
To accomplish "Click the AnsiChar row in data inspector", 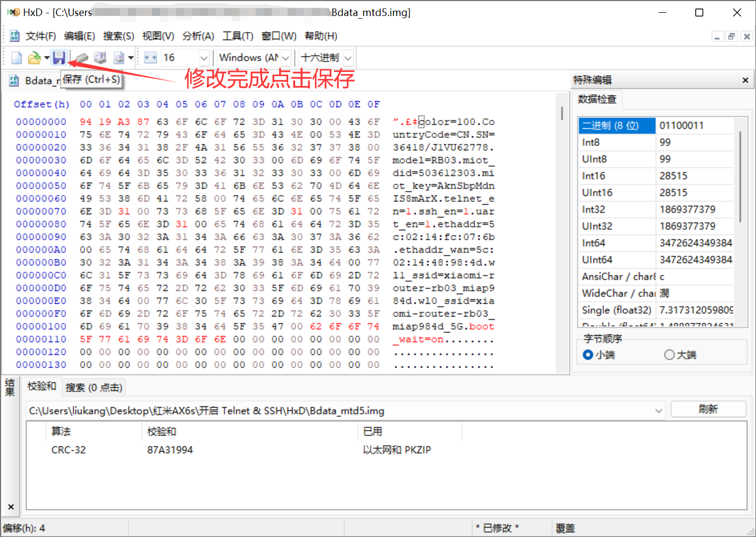I will coord(656,276).
